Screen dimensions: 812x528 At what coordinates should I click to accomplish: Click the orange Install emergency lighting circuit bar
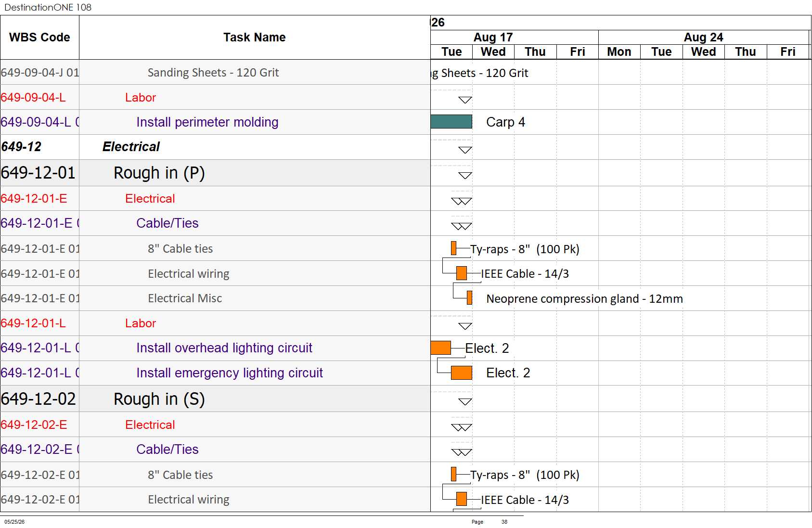point(462,373)
